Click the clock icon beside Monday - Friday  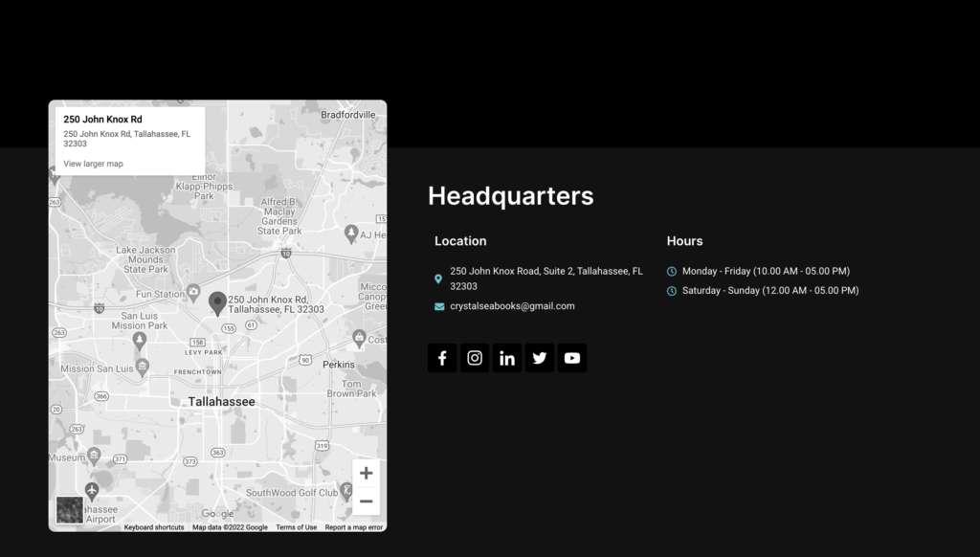pyautogui.click(x=672, y=271)
